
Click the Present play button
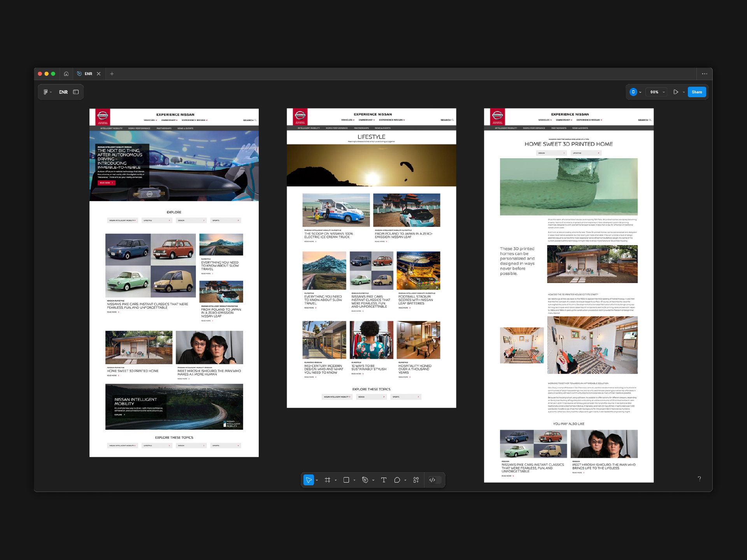676,92
